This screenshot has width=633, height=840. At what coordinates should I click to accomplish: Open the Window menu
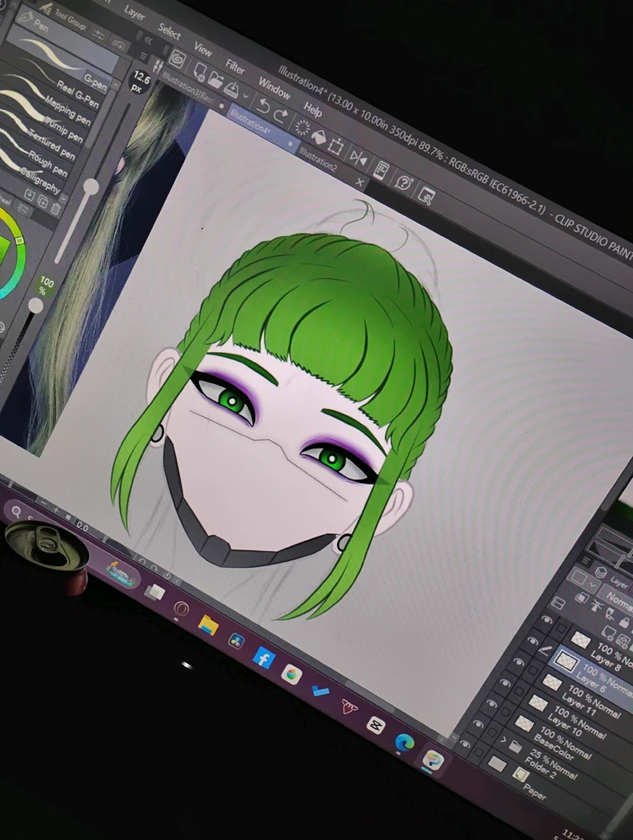[x=274, y=88]
